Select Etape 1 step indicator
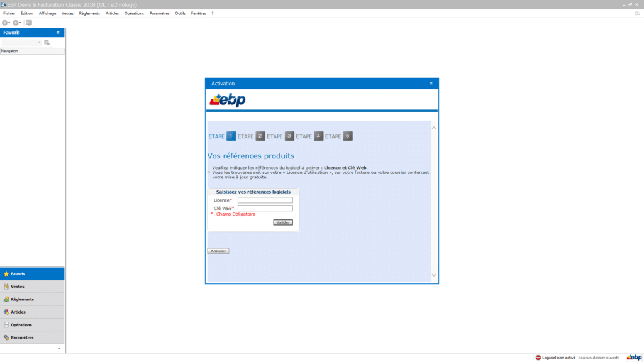The image size is (644, 362). pyautogui.click(x=231, y=136)
